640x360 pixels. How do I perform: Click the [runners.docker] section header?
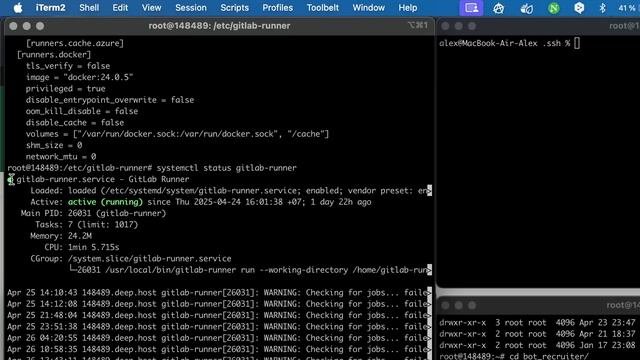click(x=54, y=54)
